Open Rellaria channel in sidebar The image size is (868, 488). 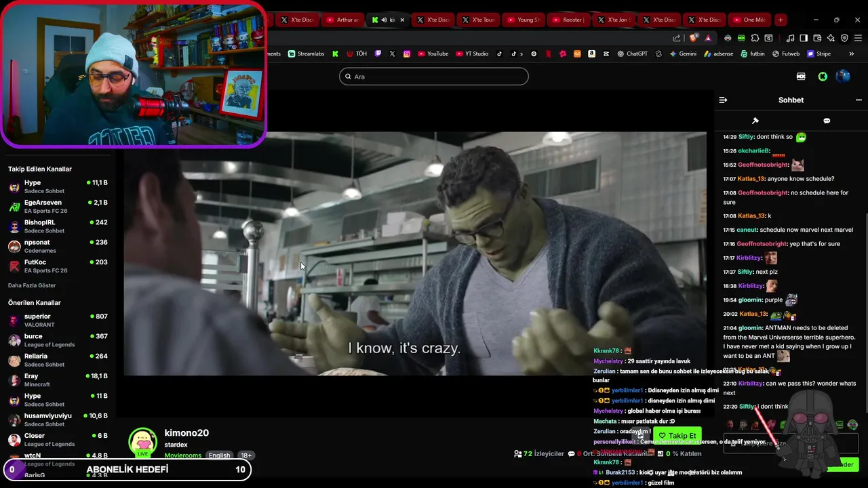coord(58,360)
